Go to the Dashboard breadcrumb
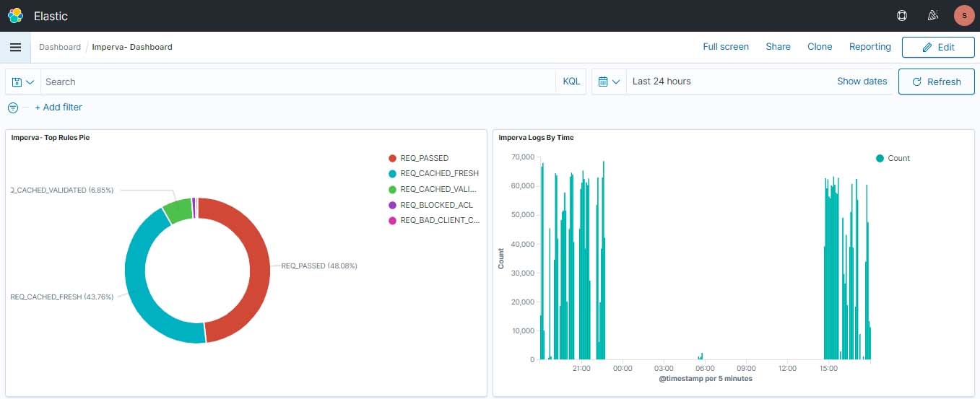The width and height of the screenshot is (980, 399). click(x=60, y=47)
